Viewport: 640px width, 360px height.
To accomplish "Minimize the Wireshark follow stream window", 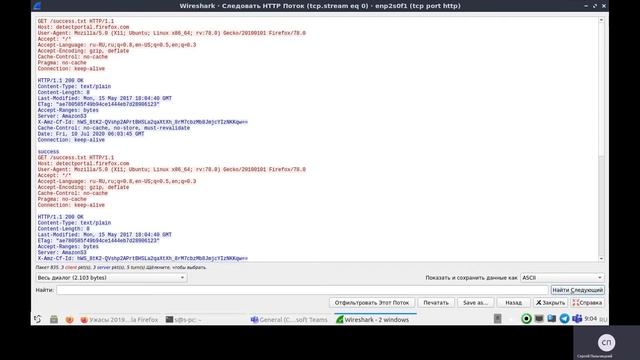I will click(x=586, y=6).
